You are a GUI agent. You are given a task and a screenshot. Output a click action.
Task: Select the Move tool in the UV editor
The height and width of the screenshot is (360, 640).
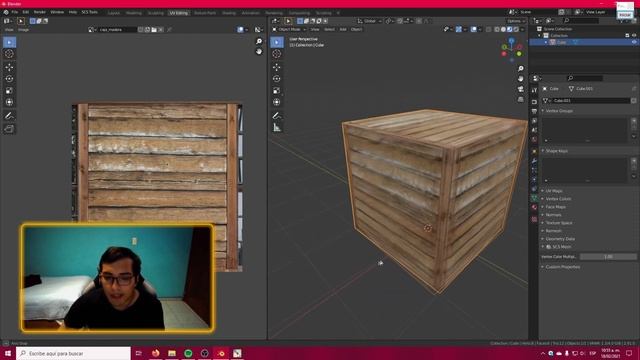point(9,67)
